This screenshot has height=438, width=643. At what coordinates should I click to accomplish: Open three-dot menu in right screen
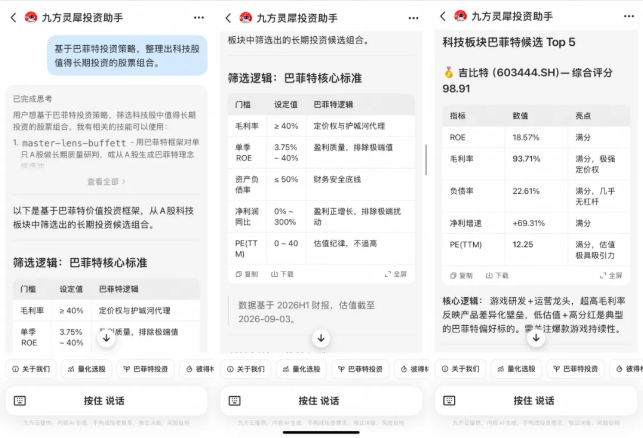coord(629,16)
